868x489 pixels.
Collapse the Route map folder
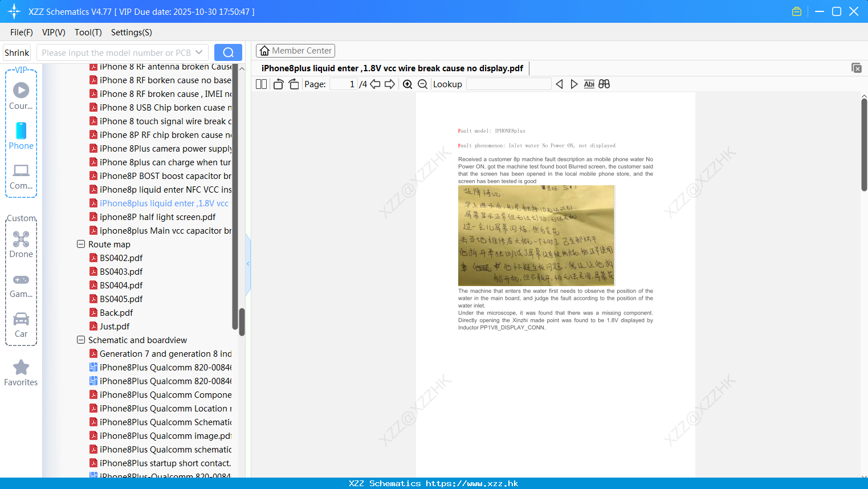click(81, 244)
